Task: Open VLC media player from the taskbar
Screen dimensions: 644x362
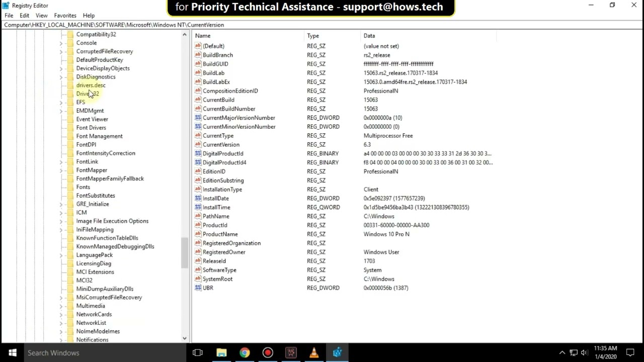Action: click(x=314, y=352)
